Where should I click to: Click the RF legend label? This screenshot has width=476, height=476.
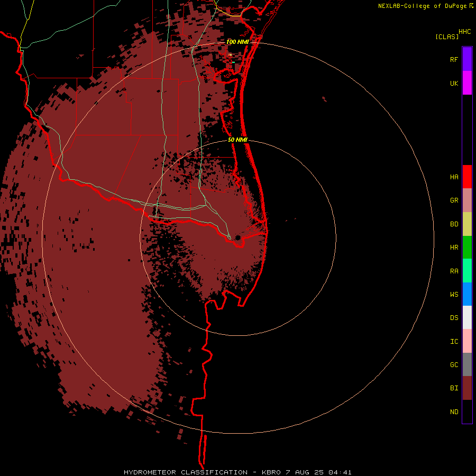[x=454, y=59]
